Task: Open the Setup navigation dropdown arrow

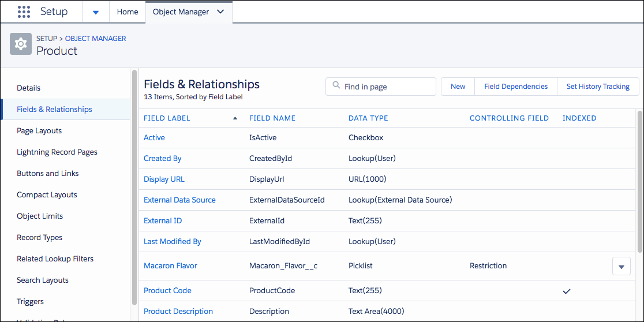Action: tap(95, 12)
